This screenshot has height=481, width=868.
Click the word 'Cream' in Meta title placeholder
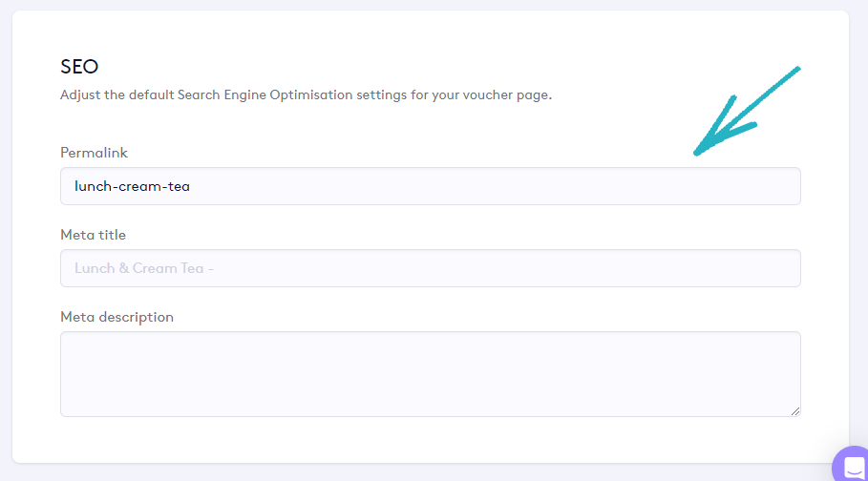[155, 268]
